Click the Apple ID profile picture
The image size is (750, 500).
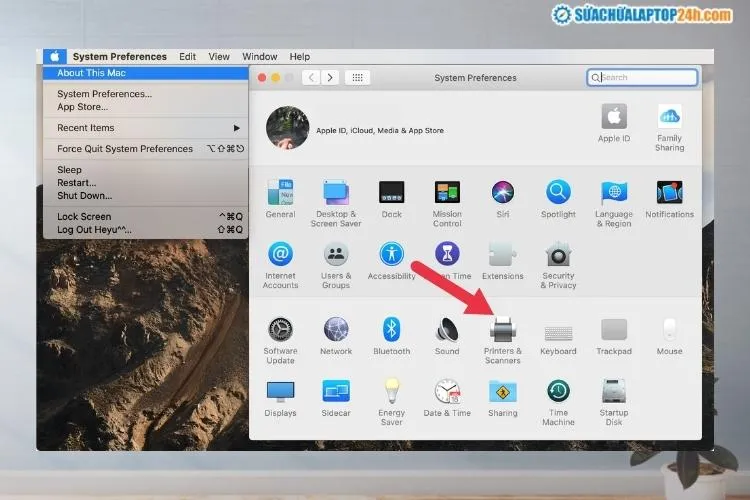[287, 128]
